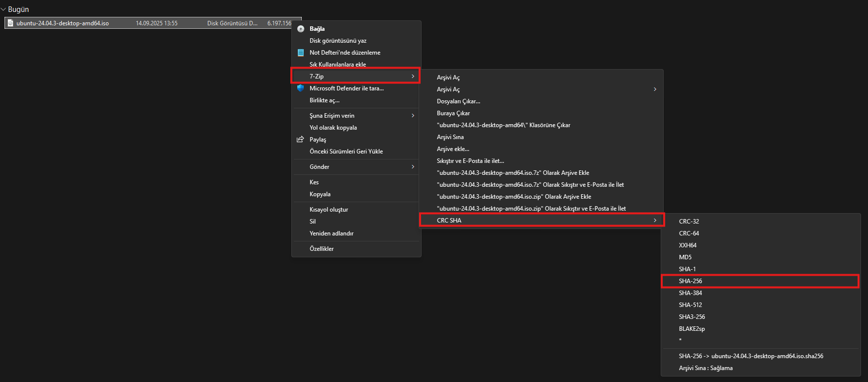Collapse the Bugün group chevron
This screenshot has height=382, width=868.
(x=3, y=9)
